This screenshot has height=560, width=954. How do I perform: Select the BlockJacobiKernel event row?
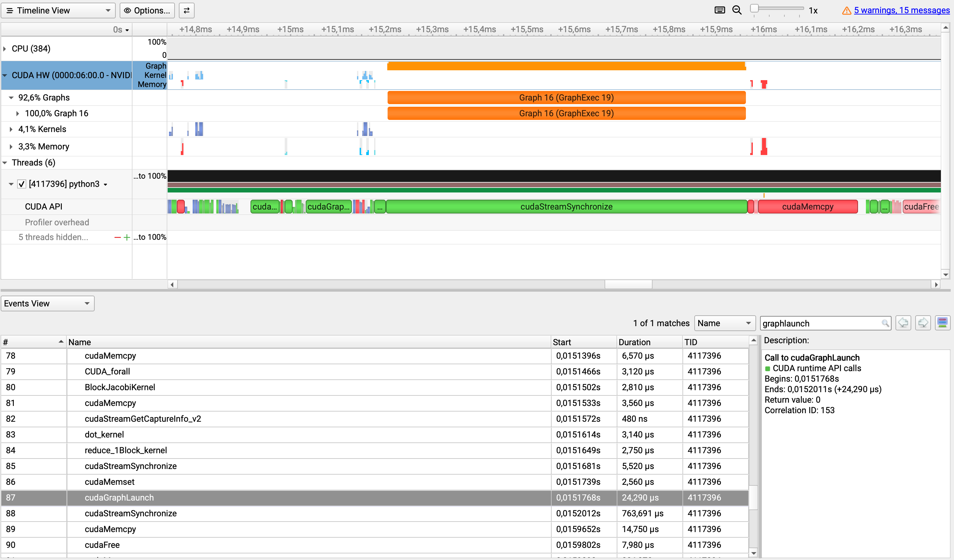click(x=374, y=387)
